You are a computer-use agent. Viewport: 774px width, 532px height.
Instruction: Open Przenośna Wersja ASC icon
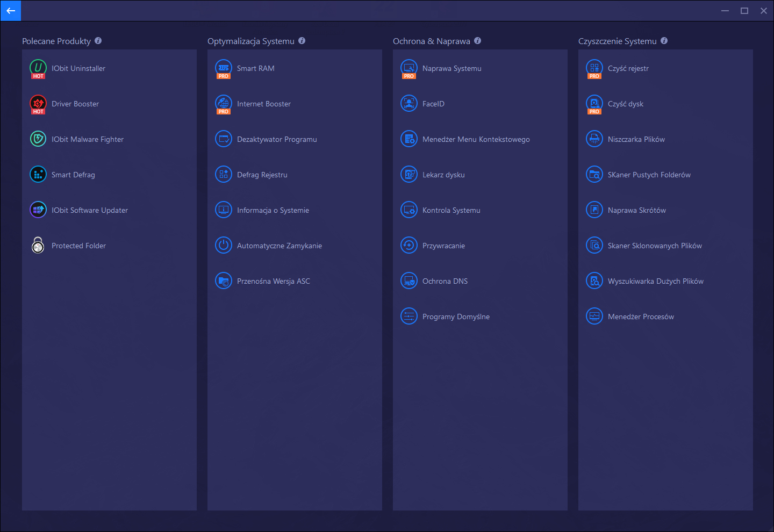tap(224, 281)
